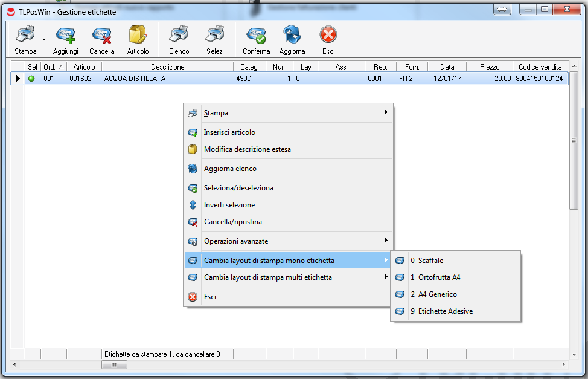
Task: Choose Seleziona/deseleziona in the context menu
Action: pyautogui.click(x=238, y=188)
